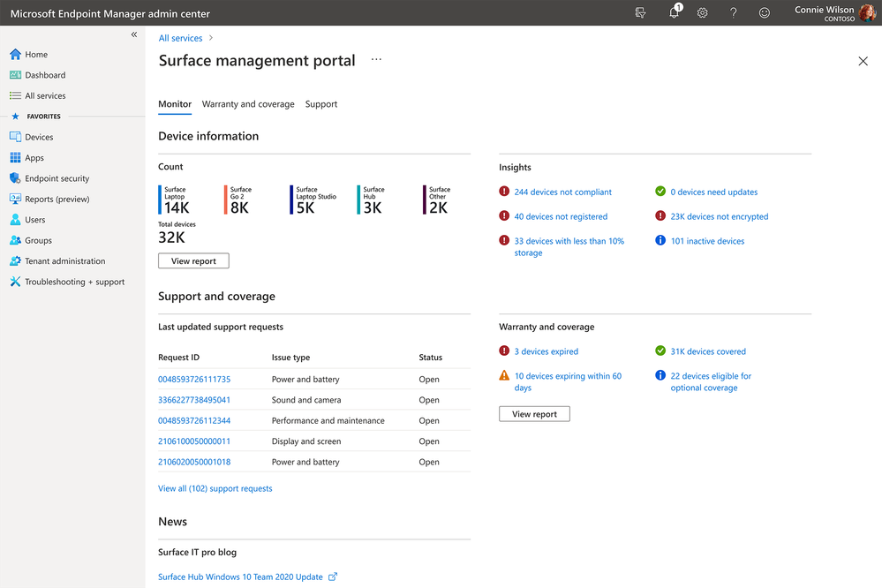Open the notifications bell
Image resolution: width=882 pixels, height=588 pixels.
click(x=674, y=12)
